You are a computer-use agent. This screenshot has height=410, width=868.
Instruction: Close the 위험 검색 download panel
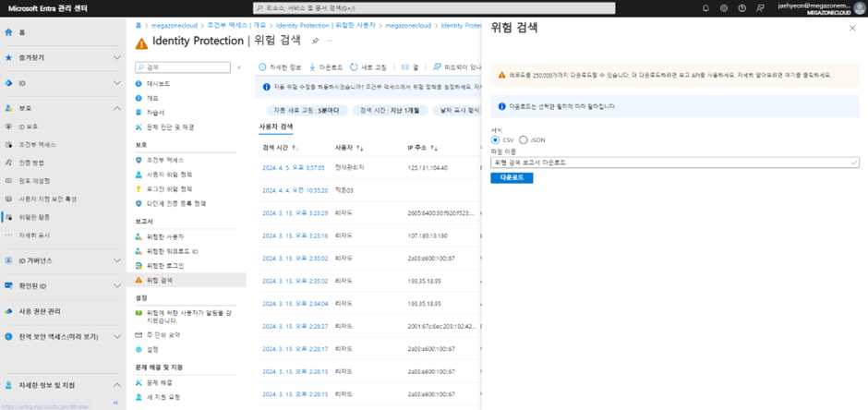852,29
